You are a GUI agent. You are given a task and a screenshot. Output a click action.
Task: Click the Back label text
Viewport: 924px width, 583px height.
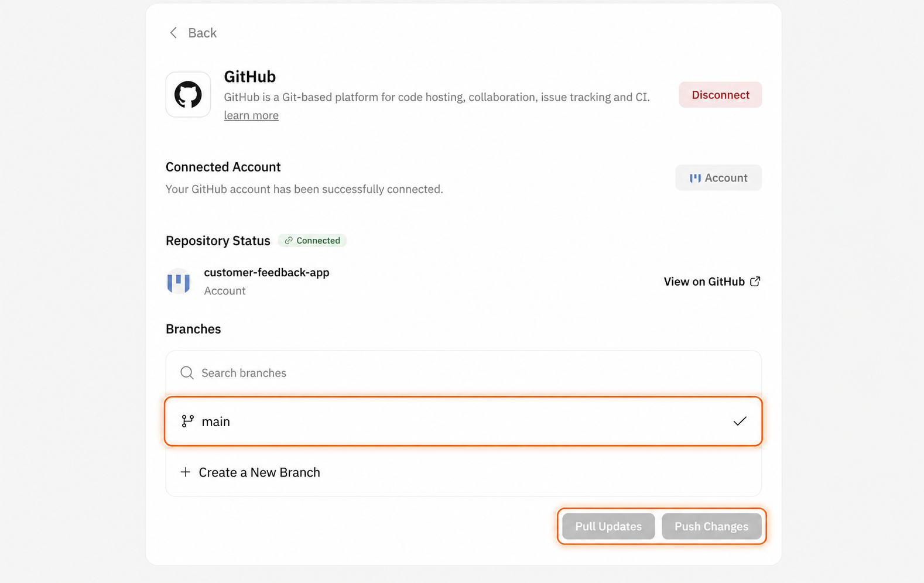[203, 33]
